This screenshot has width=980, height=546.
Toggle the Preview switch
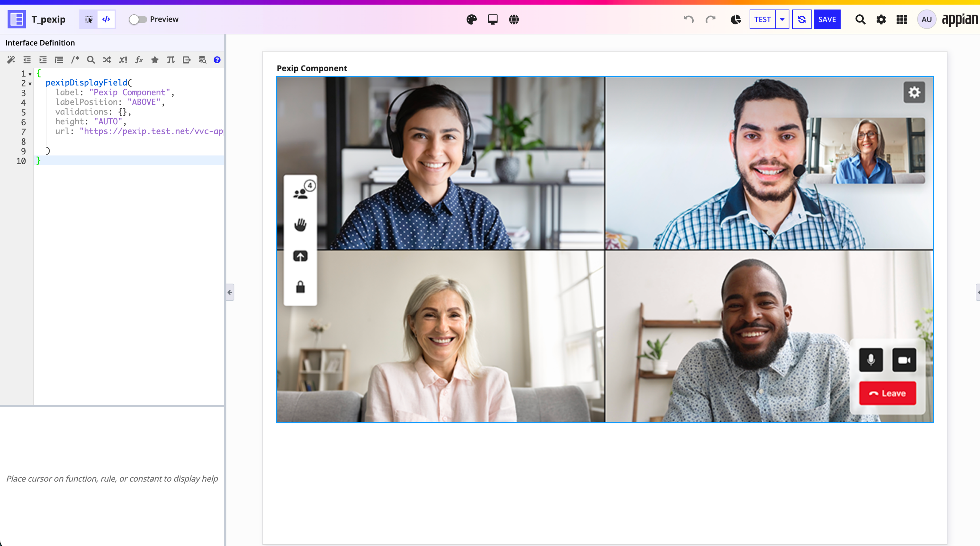pos(138,19)
